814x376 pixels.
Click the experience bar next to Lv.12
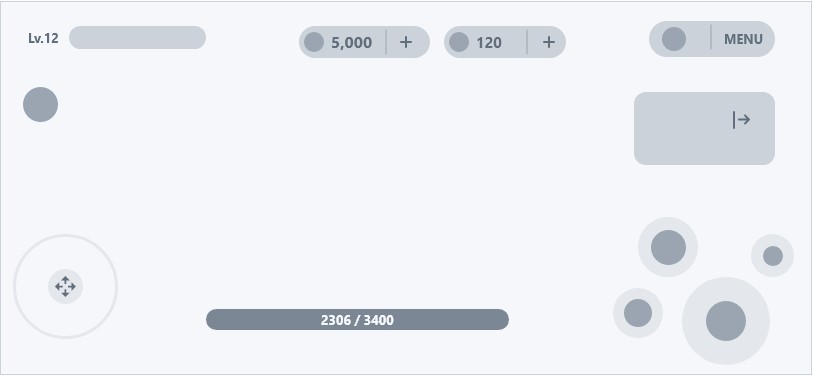[x=138, y=37]
